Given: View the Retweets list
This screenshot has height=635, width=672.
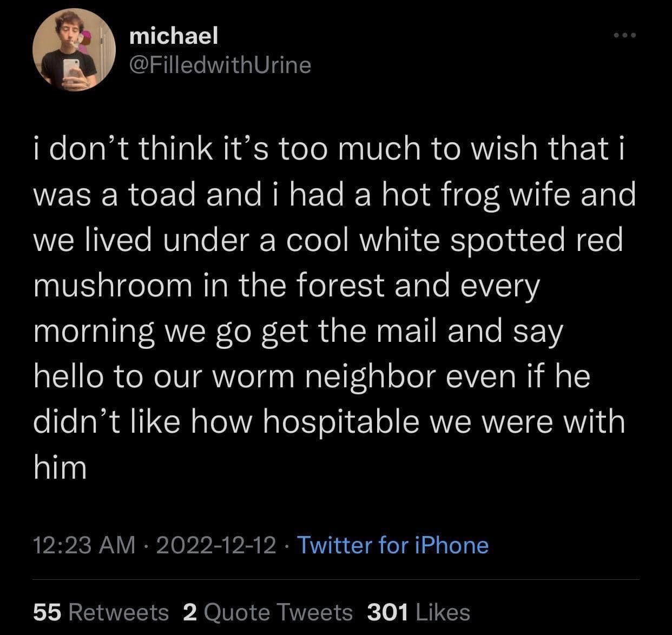Looking at the screenshot, I should [119, 612].
